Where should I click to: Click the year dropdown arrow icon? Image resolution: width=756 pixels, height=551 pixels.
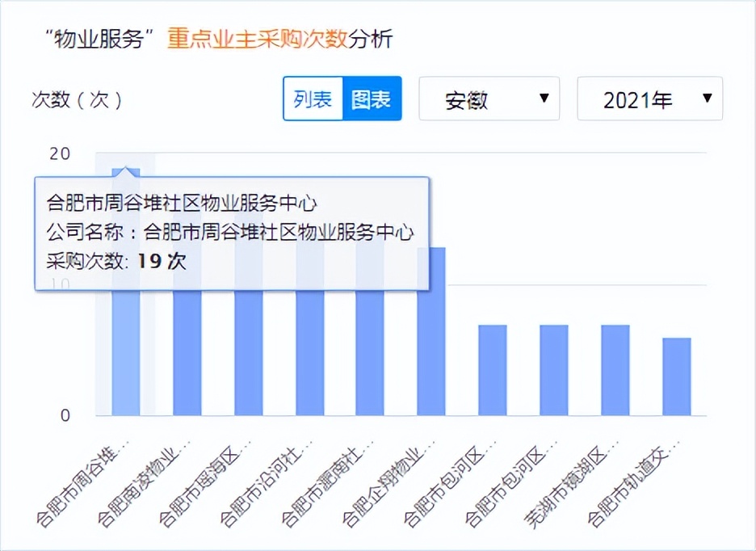click(x=707, y=98)
